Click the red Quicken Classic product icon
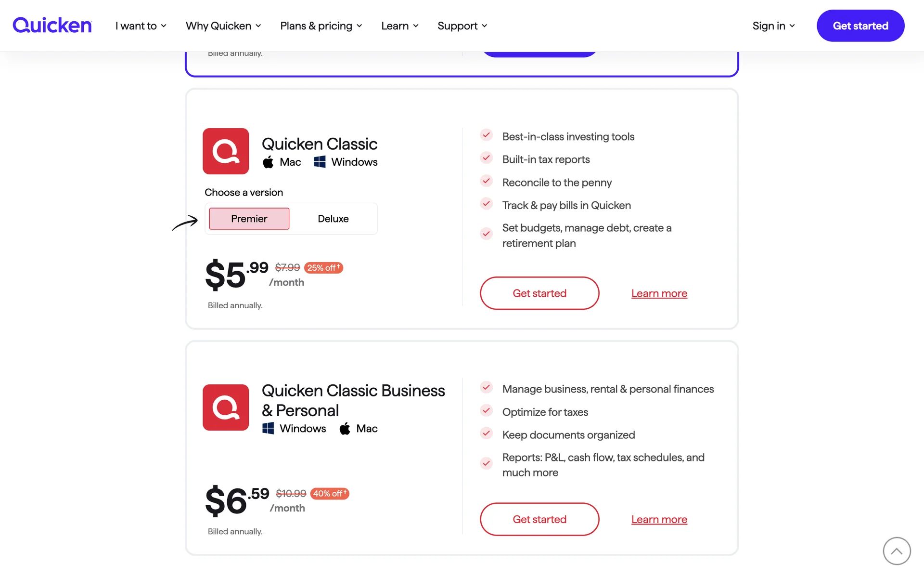The width and height of the screenshot is (924, 578). point(226,151)
